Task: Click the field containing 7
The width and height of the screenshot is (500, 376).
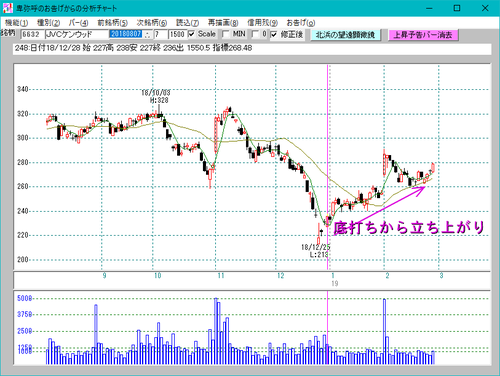Action: pos(160,34)
